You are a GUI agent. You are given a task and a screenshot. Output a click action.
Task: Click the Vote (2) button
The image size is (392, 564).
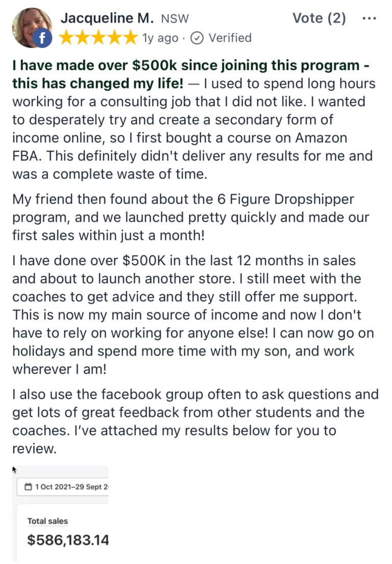click(x=319, y=18)
